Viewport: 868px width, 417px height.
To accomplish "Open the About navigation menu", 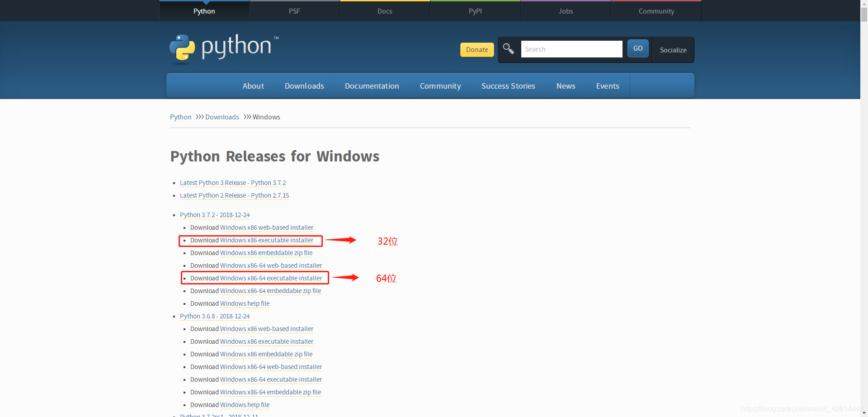I will [253, 86].
